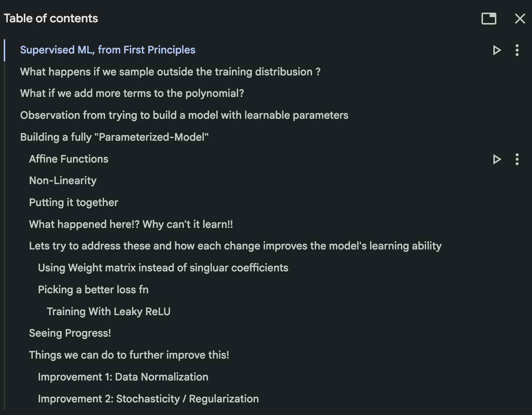Open the Seeing Progress! section
Screen dimensions: 532x415
[x=70, y=333]
